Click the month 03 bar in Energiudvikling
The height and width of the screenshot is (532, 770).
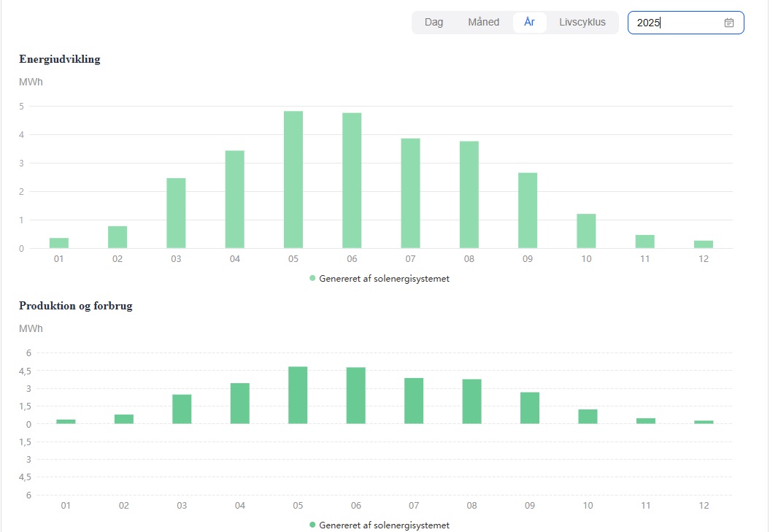pyautogui.click(x=176, y=213)
